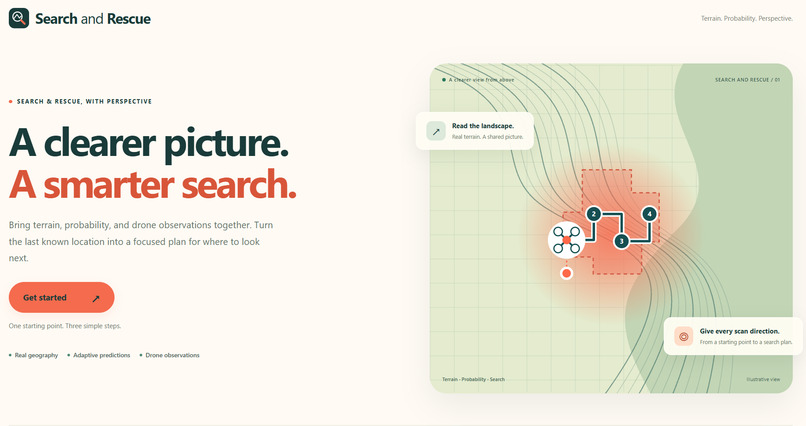
Task: Click the 'A clearer picture.' headline
Action: tap(149, 143)
